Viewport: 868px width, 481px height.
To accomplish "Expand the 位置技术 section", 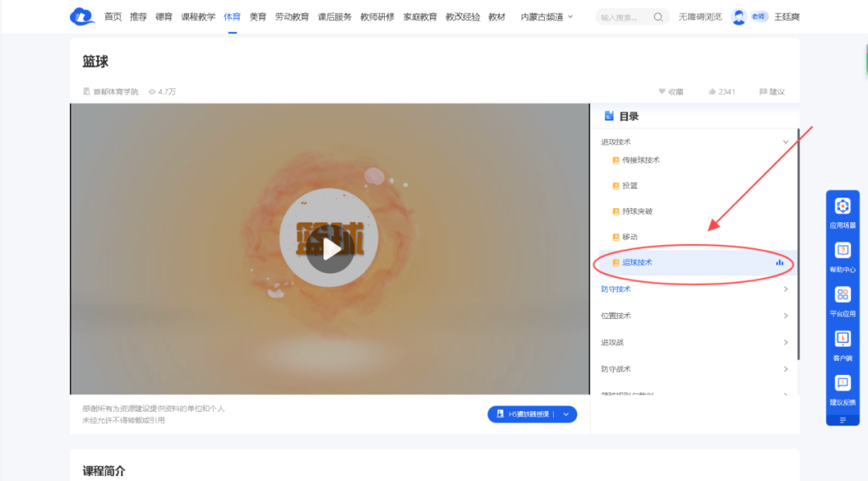I will (x=785, y=316).
